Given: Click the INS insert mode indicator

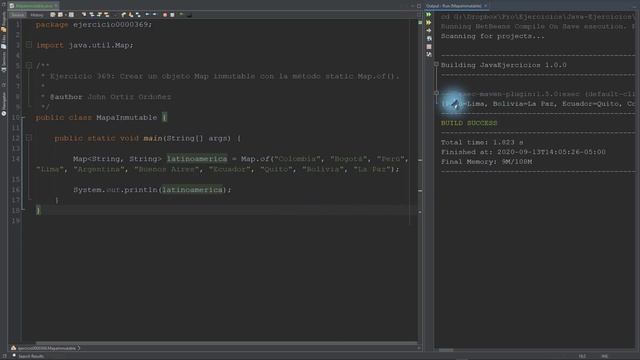Looking at the screenshot, I should click(605, 356).
